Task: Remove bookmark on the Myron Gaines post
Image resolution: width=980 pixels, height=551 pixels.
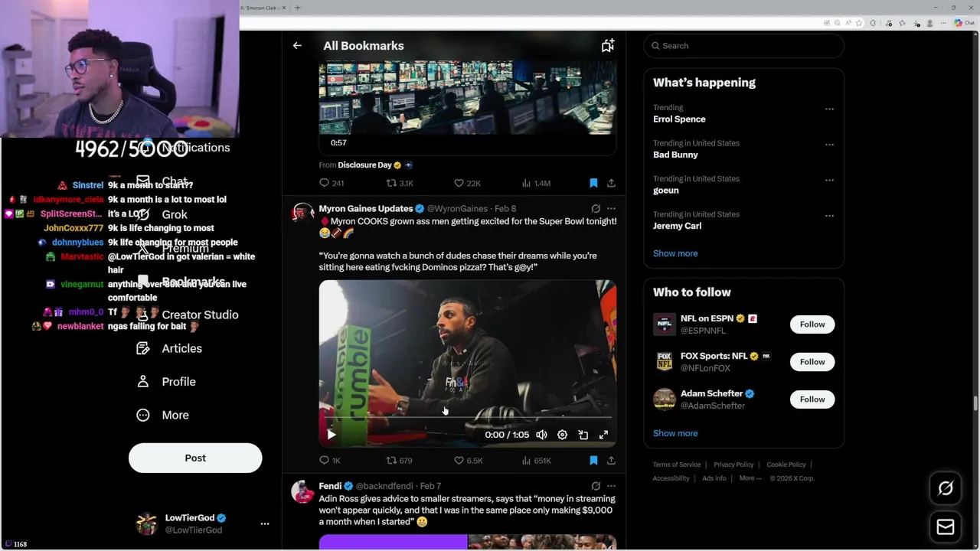Action: pyautogui.click(x=593, y=461)
